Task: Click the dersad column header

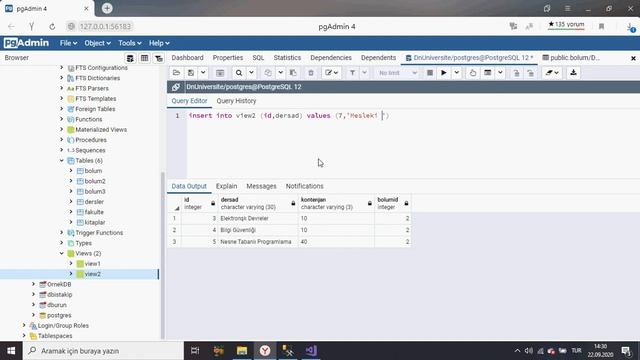Action: 258,203
